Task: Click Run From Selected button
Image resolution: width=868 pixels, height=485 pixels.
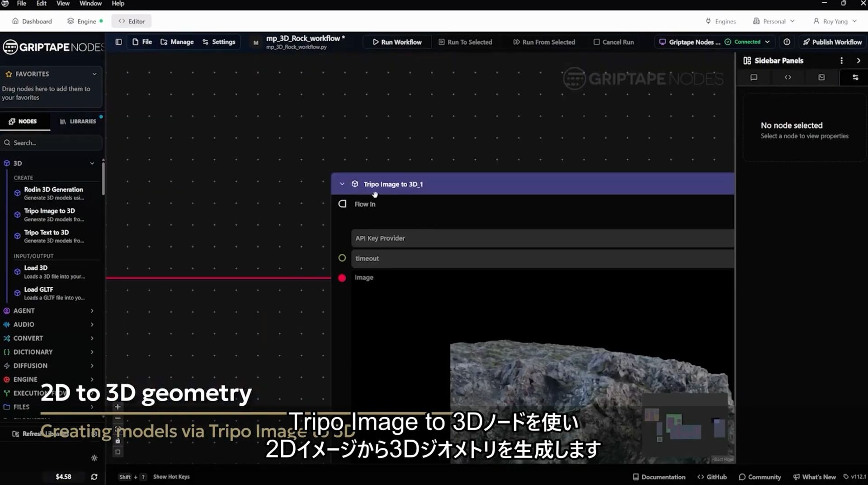Action: (x=544, y=42)
